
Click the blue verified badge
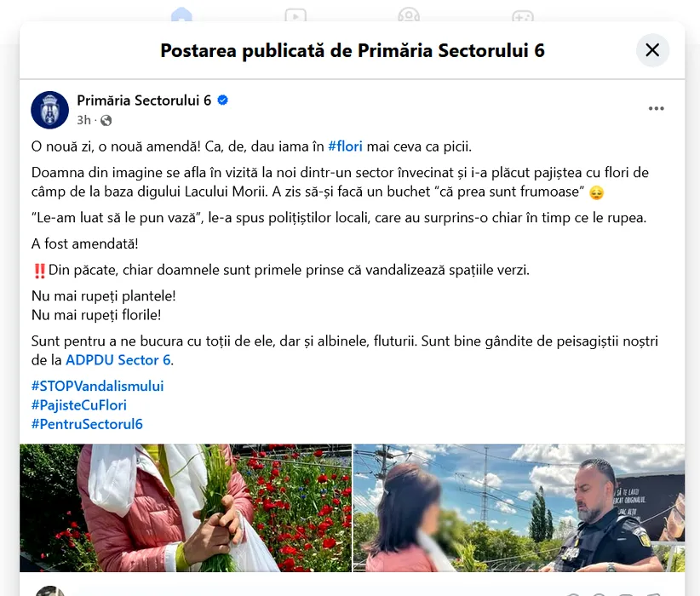pos(222,100)
